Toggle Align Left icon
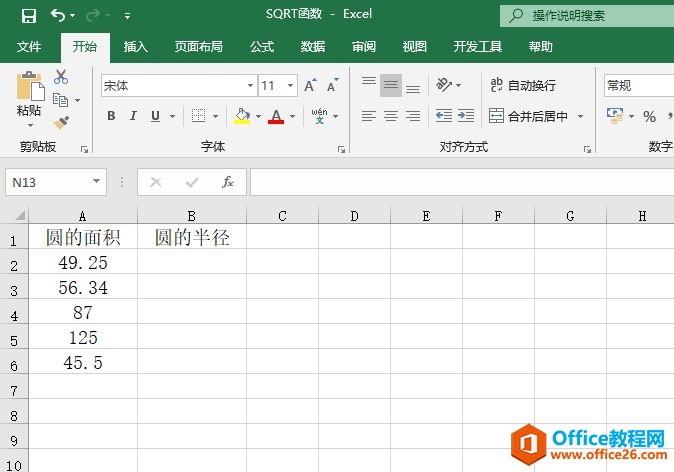Viewport: 674px width, 472px height. tap(369, 116)
